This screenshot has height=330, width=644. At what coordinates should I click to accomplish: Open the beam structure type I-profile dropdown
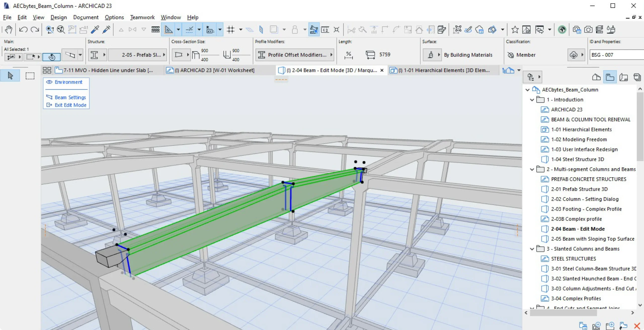pyautogui.click(x=98, y=55)
